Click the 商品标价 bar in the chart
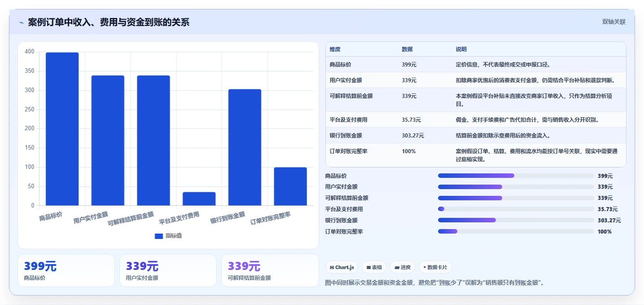This screenshot has width=644, height=305. 62,129
